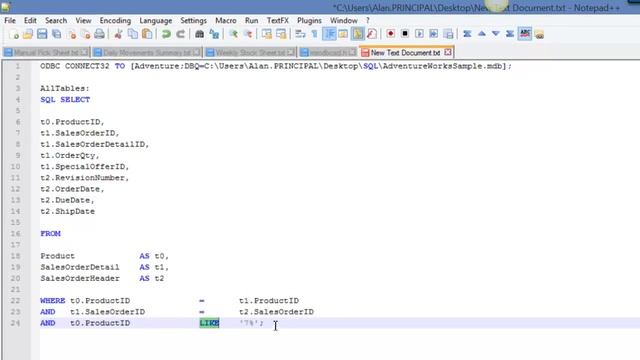
Task: Open the Language menu
Action: pos(156,20)
